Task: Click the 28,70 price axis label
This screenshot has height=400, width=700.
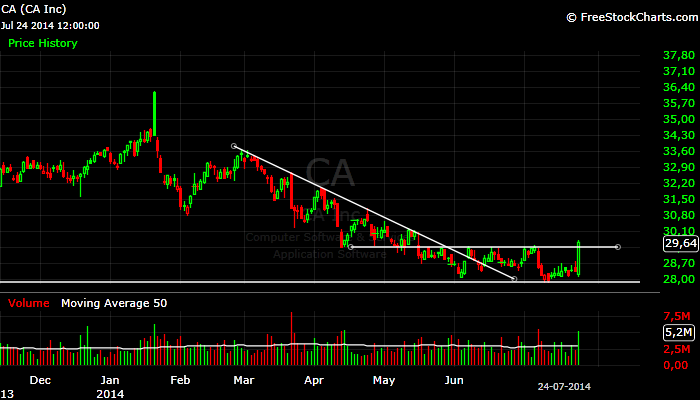Action: click(679, 263)
